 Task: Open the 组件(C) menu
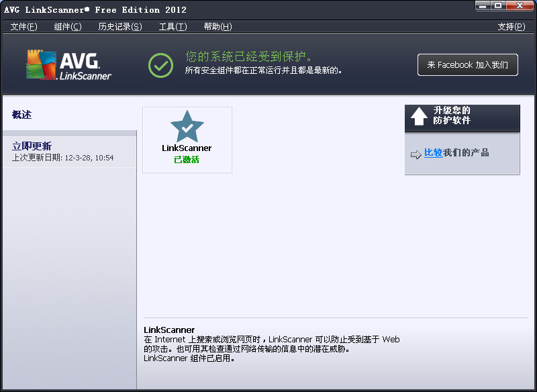[68, 27]
